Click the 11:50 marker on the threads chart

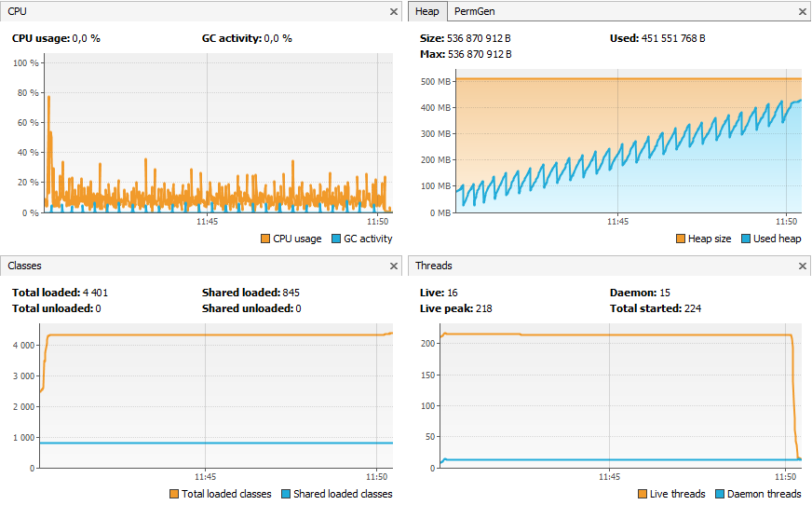[787, 476]
